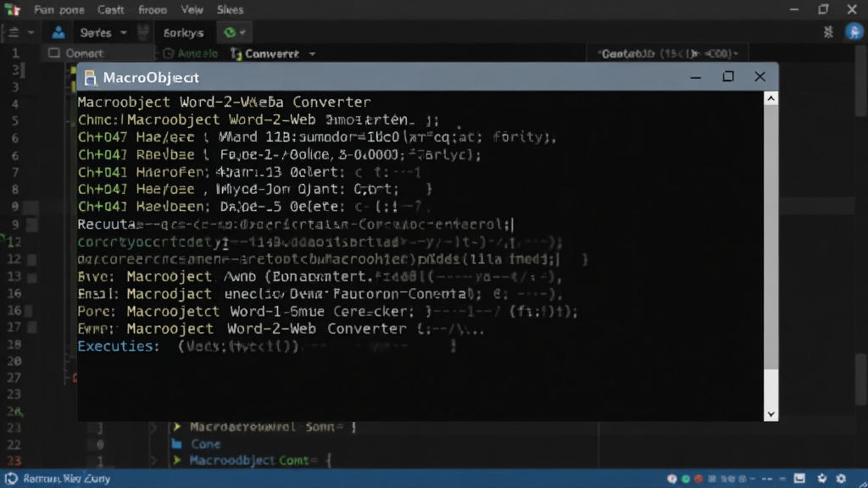
Task: Click the 'Macroobject Word-2-Weba Converter' heading line
Action: [224, 102]
